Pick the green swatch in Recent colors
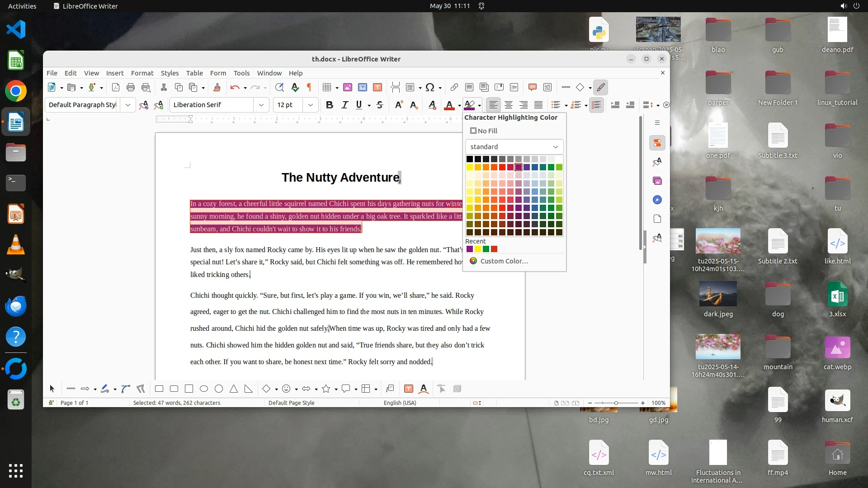The width and height of the screenshot is (868, 488). pyautogui.click(x=486, y=249)
